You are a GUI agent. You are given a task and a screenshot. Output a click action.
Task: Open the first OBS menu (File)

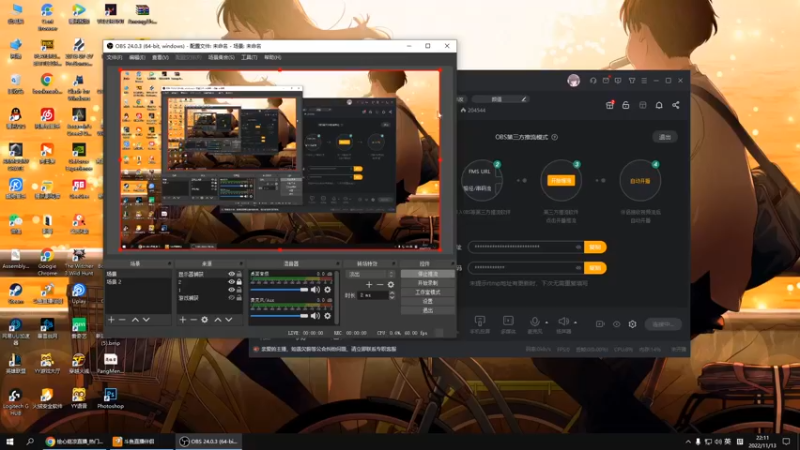[x=114, y=58]
